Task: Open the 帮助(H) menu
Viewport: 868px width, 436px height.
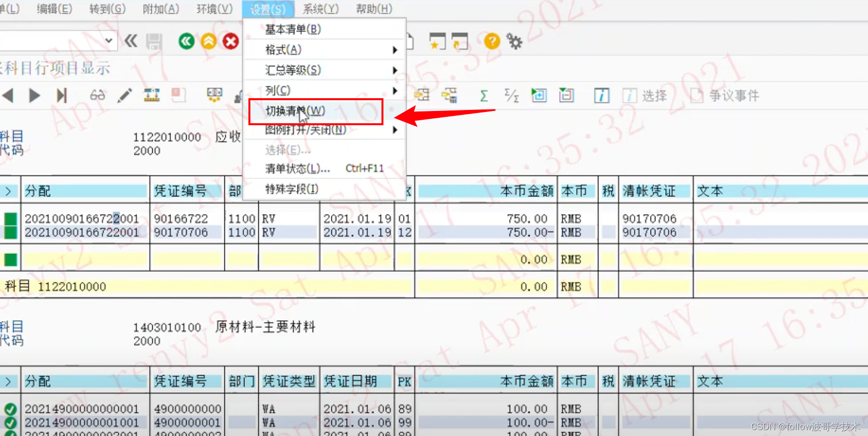Action: [x=374, y=9]
